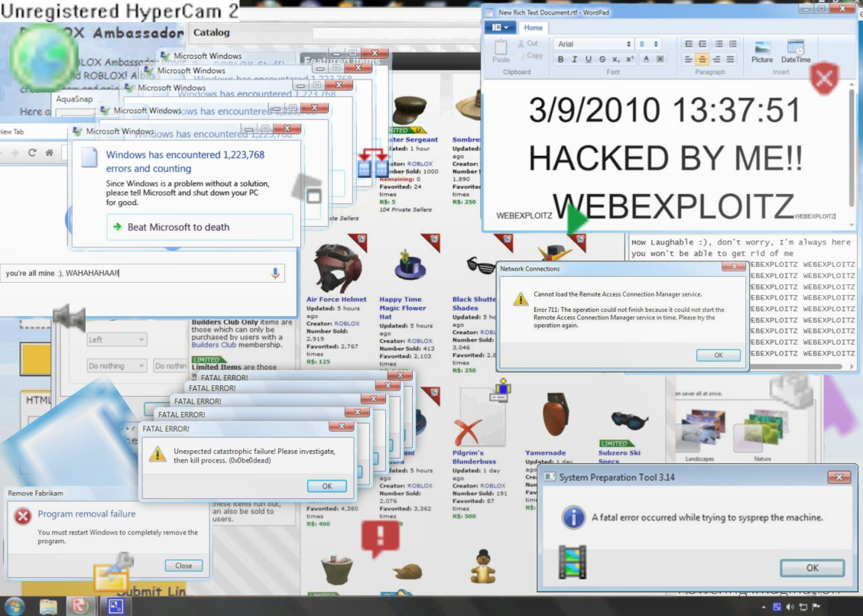Close the Network Connections dialog

coord(734,267)
